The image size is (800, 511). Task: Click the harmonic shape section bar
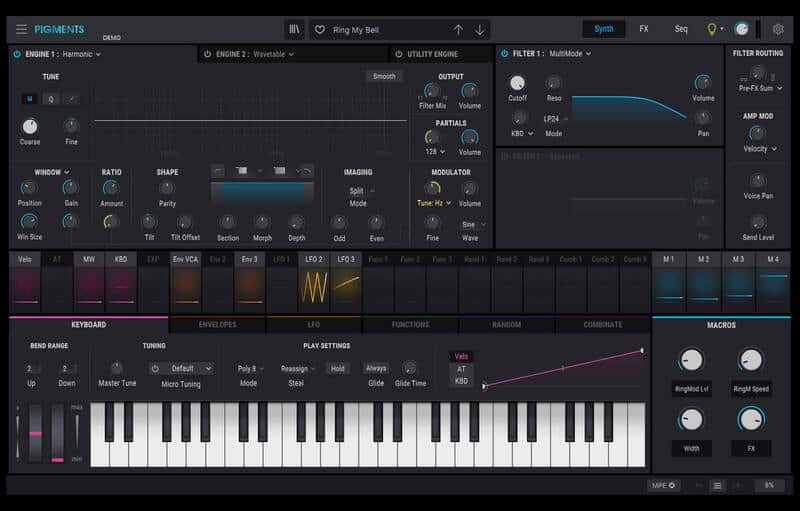(x=262, y=194)
